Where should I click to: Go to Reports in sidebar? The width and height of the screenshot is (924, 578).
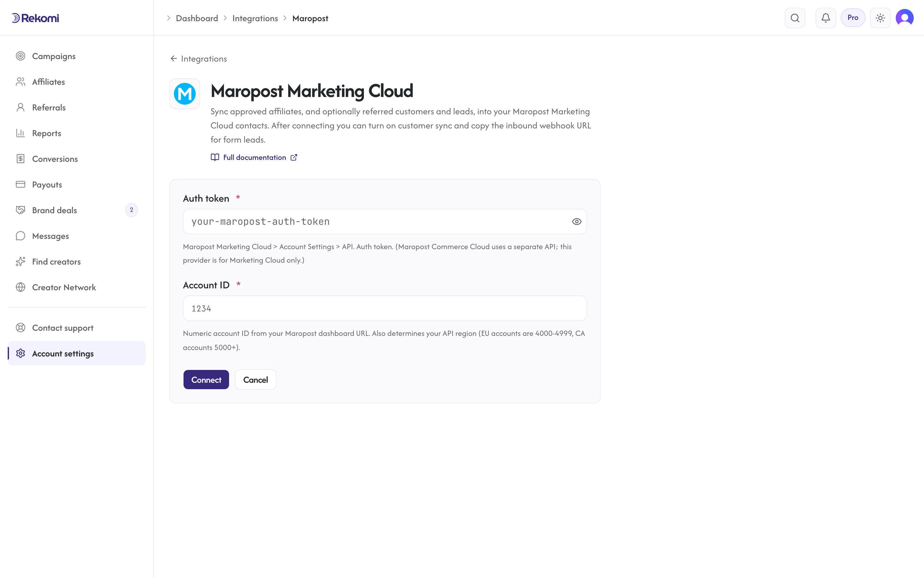76,133
